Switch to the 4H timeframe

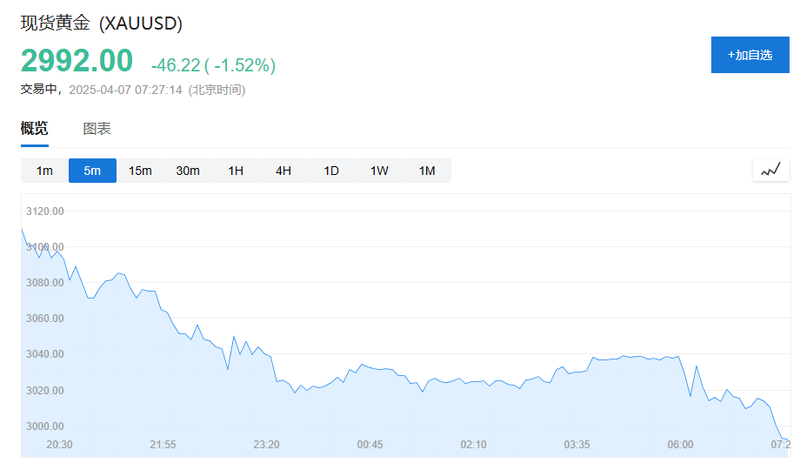coord(283,170)
